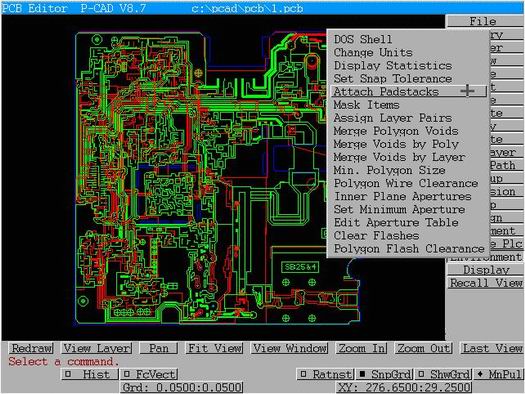The image size is (525, 394).
Task: Choose DOS Shell from the menu
Action: coord(363,39)
